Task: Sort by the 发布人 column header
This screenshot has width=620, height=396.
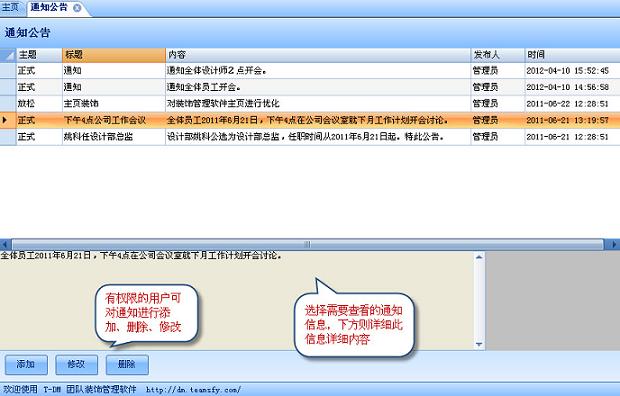Action: [498, 55]
